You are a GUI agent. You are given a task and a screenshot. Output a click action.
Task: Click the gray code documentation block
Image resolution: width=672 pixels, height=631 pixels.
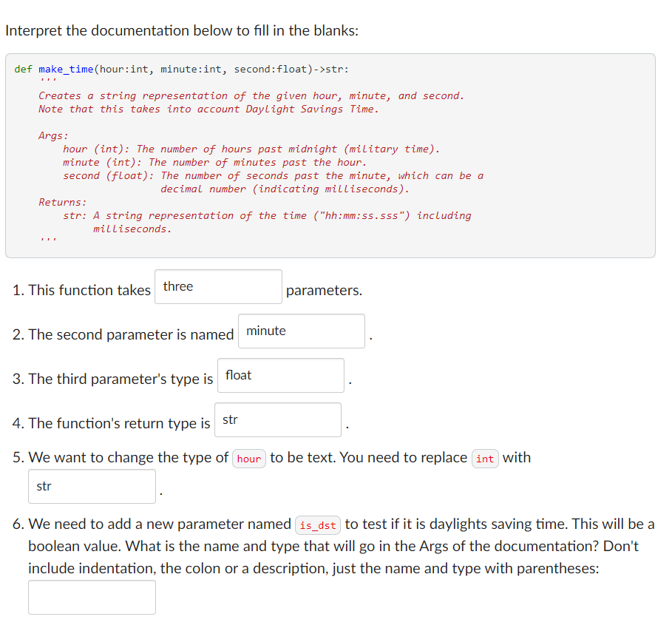(x=333, y=154)
